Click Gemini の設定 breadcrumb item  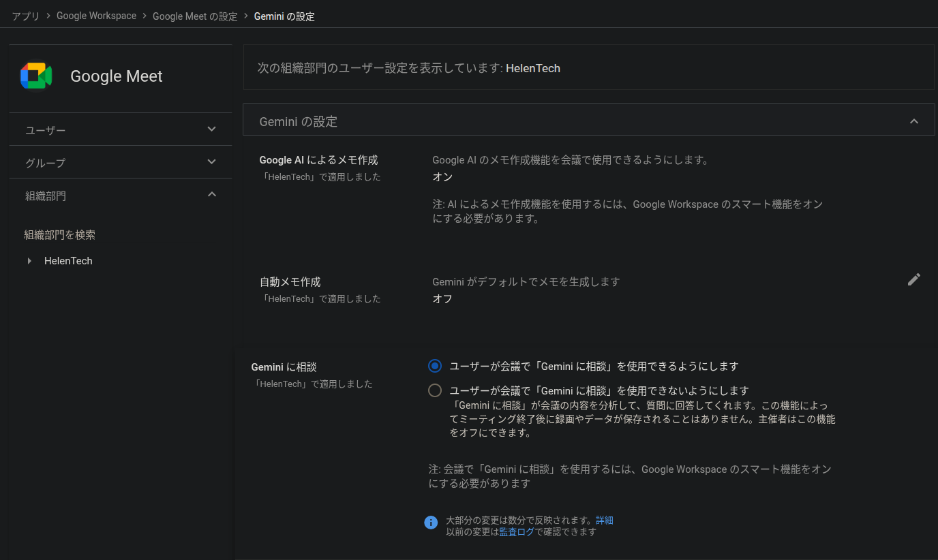284,16
